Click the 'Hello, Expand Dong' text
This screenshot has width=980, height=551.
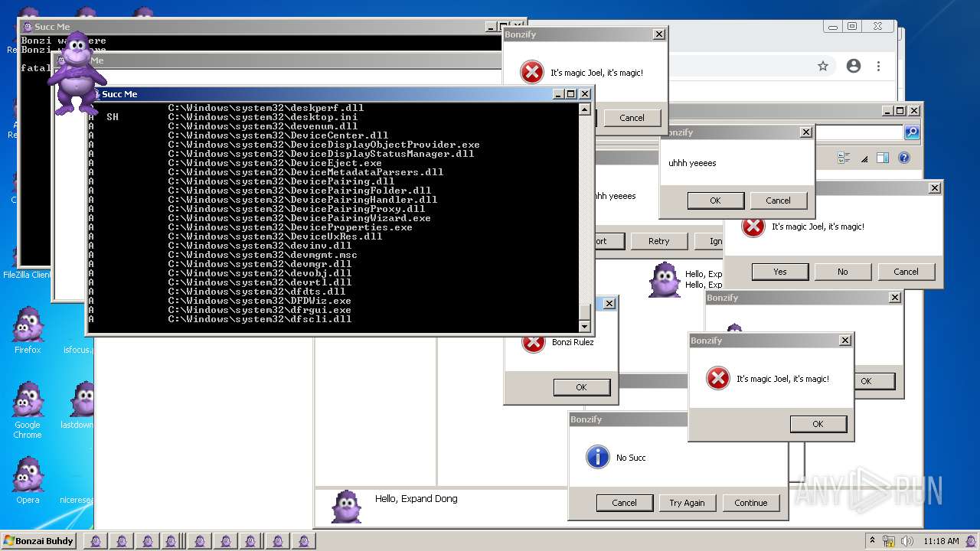[x=416, y=498]
